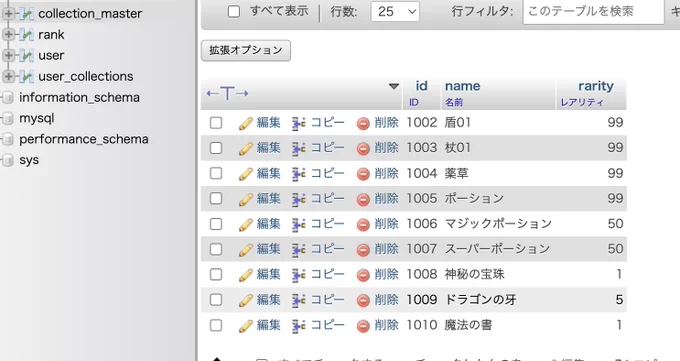
Task: Select the checkbox for row 1008 神秘の宝珠
Action: pyautogui.click(x=216, y=274)
